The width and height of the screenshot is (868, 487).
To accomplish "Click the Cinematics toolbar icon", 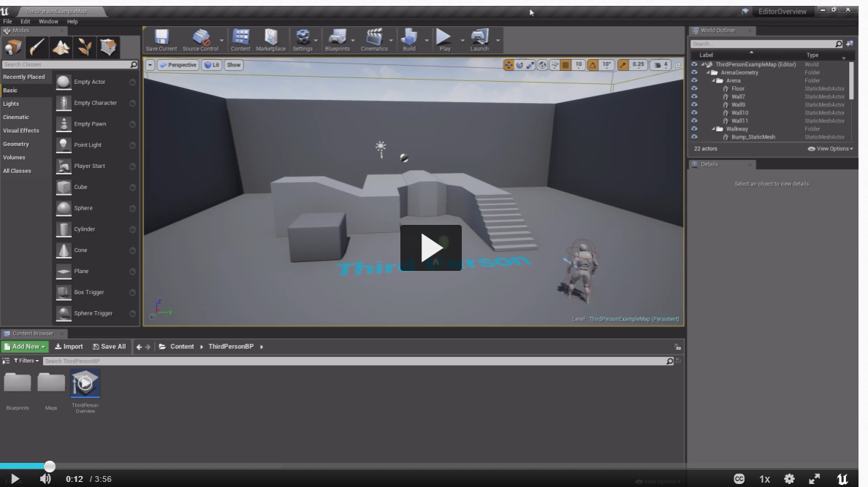I will coord(373,38).
